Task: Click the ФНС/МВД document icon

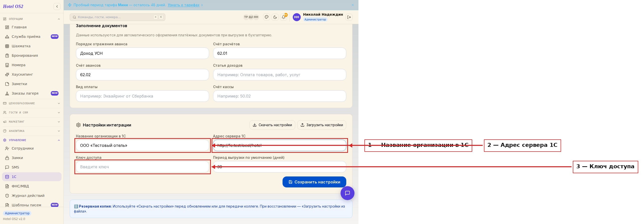Action: pos(7,186)
